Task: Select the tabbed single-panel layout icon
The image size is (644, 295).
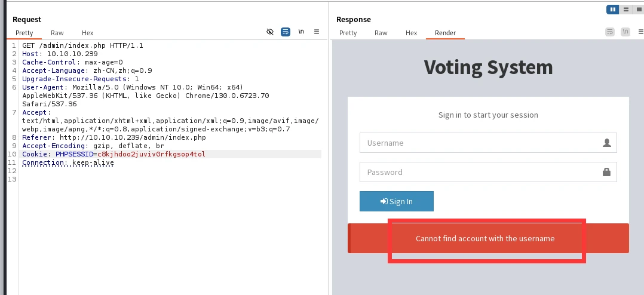Action: tap(639, 10)
